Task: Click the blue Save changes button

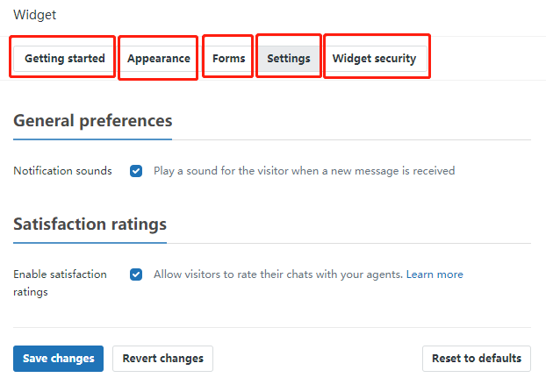Action: coord(58,359)
